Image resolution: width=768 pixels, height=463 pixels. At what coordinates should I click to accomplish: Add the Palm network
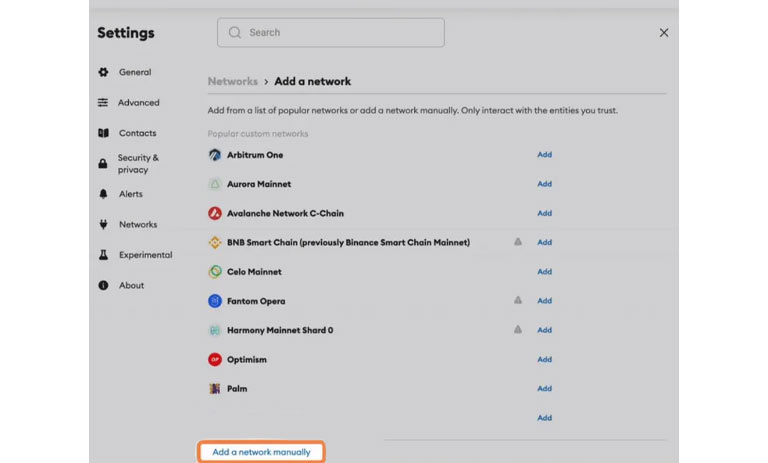pyautogui.click(x=544, y=389)
